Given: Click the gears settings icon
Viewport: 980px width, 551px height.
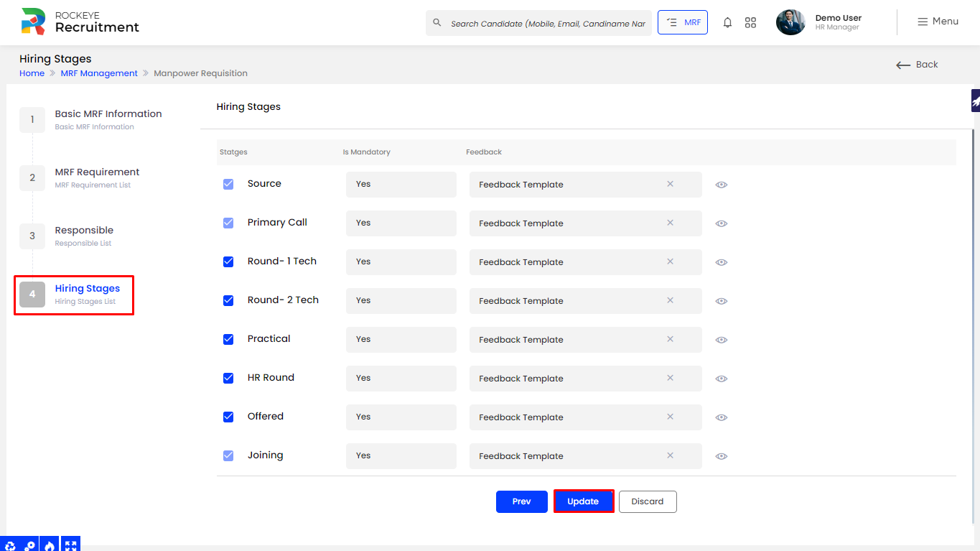Looking at the screenshot, I should coord(30,545).
